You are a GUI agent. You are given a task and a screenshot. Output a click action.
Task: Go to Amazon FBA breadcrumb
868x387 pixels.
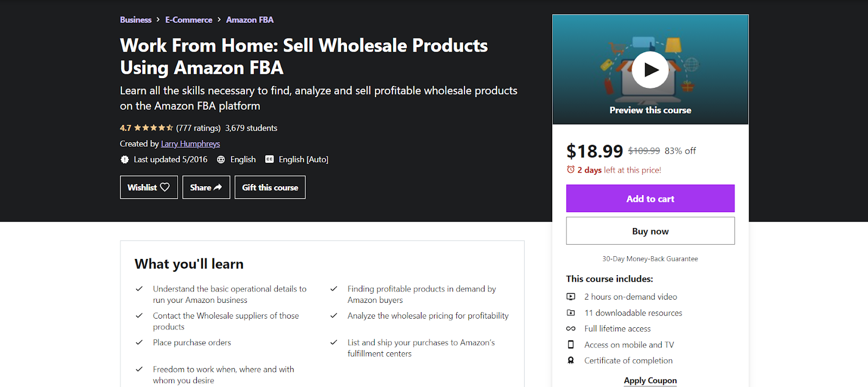pyautogui.click(x=250, y=20)
